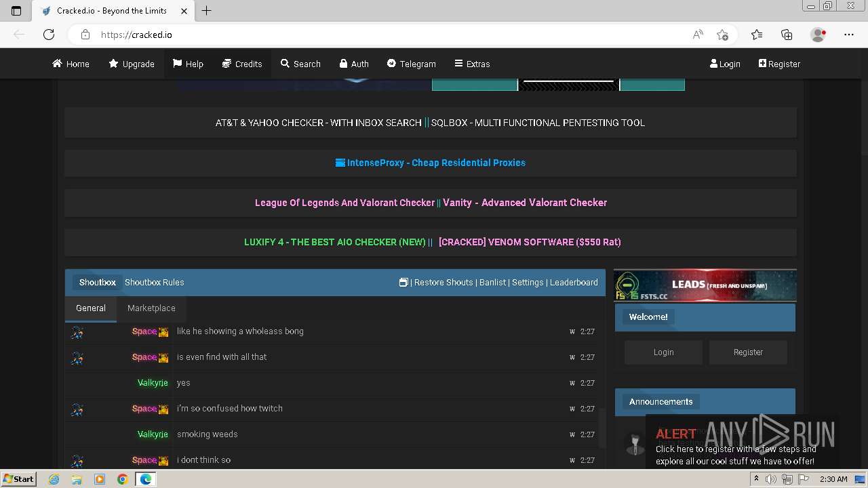Open Valkyrie profile on 'yes' message
The height and width of the screenshot is (488, 868).
tap(153, 383)
